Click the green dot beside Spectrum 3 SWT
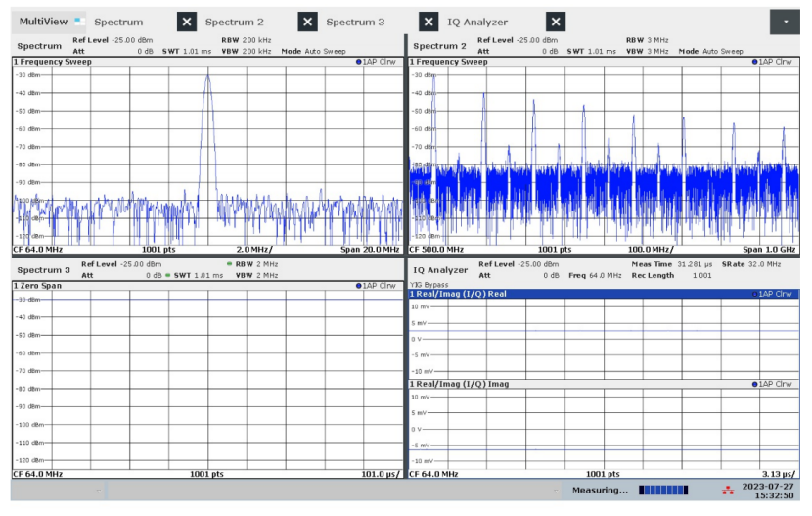Image resolution: width=812 pixels, height=516 pixels. coord(168,275)
